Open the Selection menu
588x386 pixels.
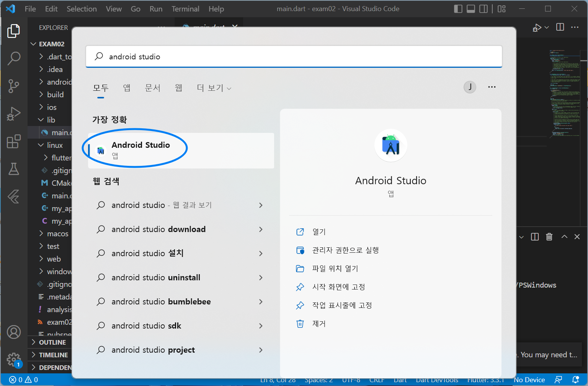tap(82, 9)
